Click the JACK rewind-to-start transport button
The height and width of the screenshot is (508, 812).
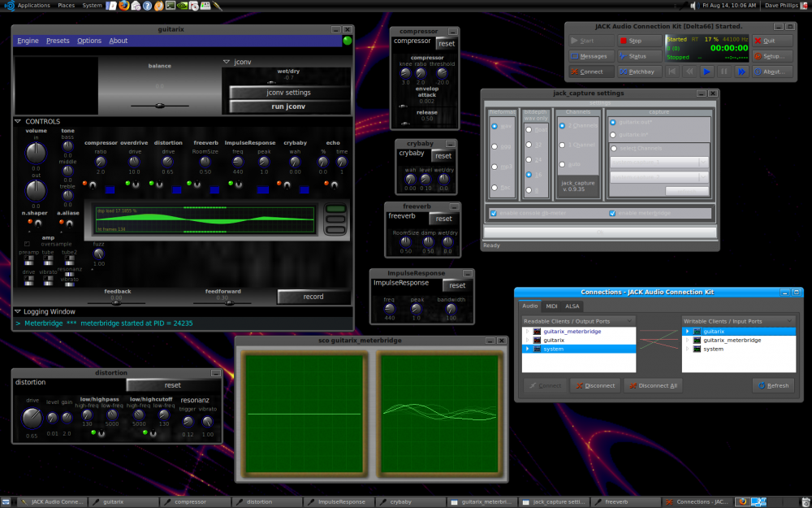(672, 72)
